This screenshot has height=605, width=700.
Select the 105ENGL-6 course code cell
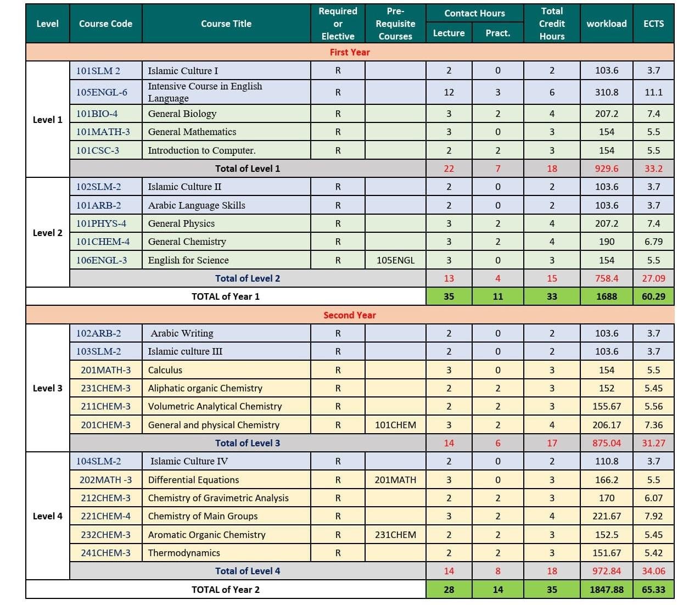(102, 92)
